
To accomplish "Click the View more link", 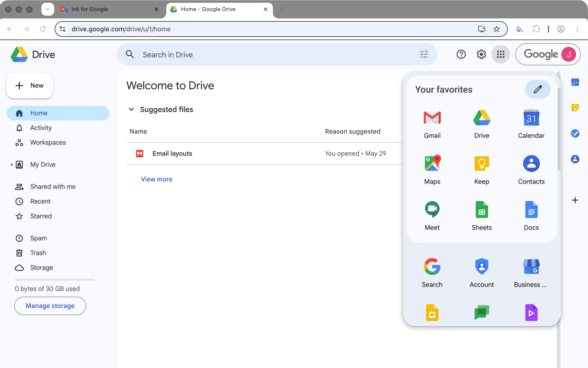I will [157, 179].
